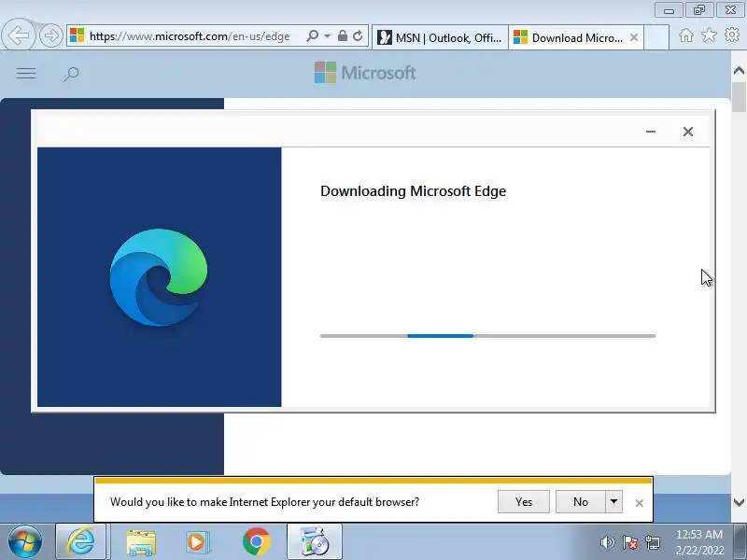Minimize the Internet Explorer window

[669, 10]
